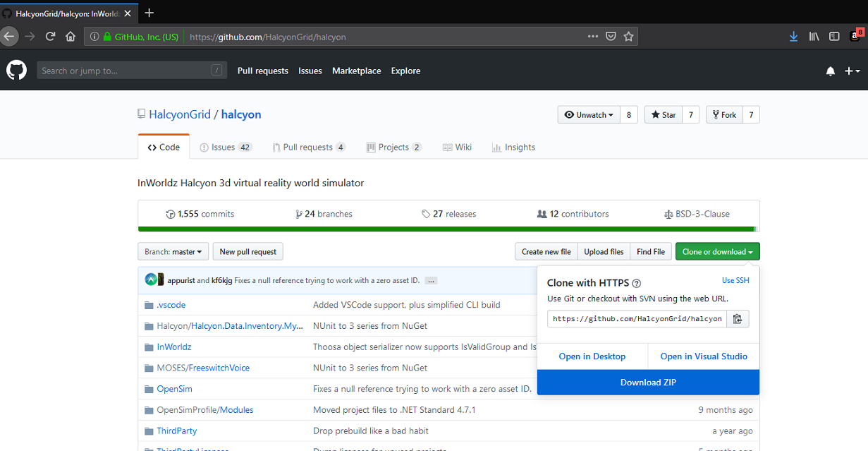Switch clone method via Use SSH
Screen dimensions: 868x451
tap(735, 281)
